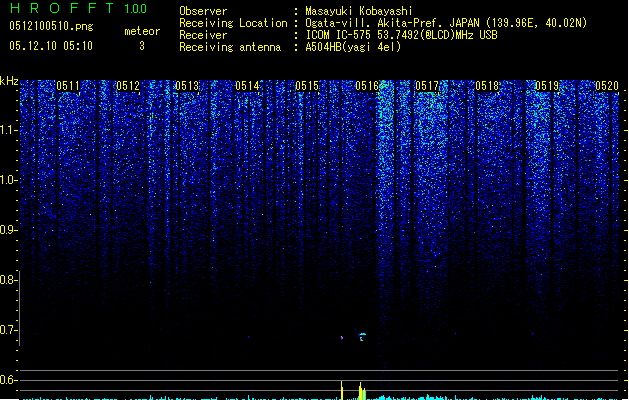The width and height of the screenshot is (629, 400).
Task: Click the meteor label
Action: [x=142, y=31]
